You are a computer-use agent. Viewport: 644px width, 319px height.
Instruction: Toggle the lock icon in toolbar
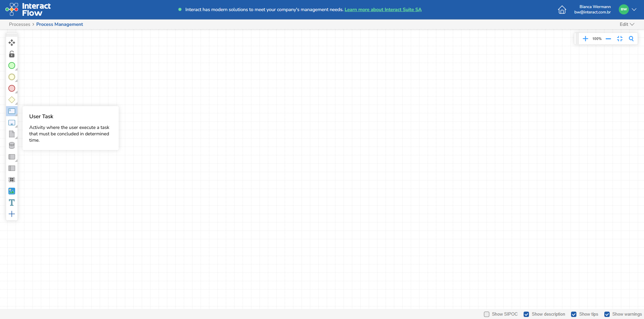pos(12,54)
